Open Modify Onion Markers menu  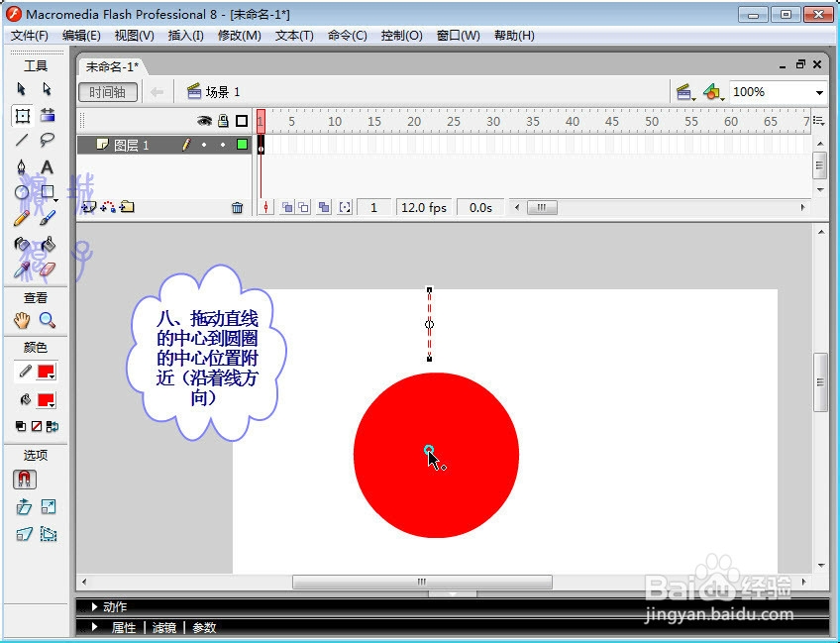pos(345,207)
